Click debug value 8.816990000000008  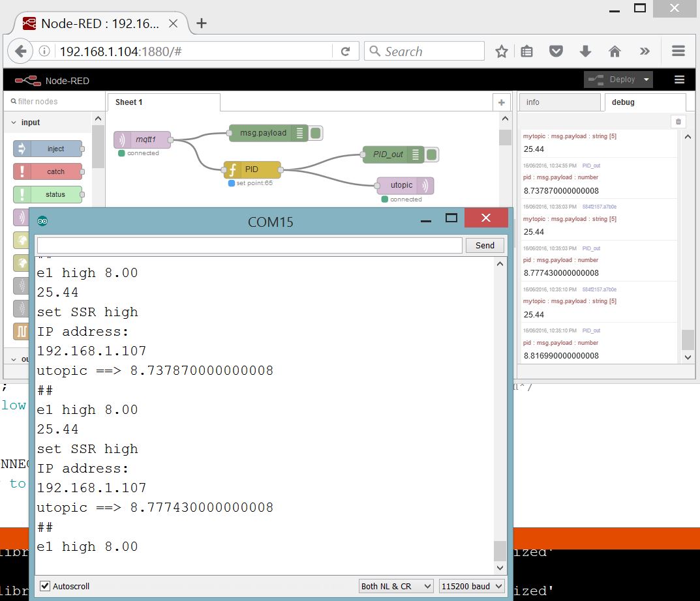coord(561,356)
